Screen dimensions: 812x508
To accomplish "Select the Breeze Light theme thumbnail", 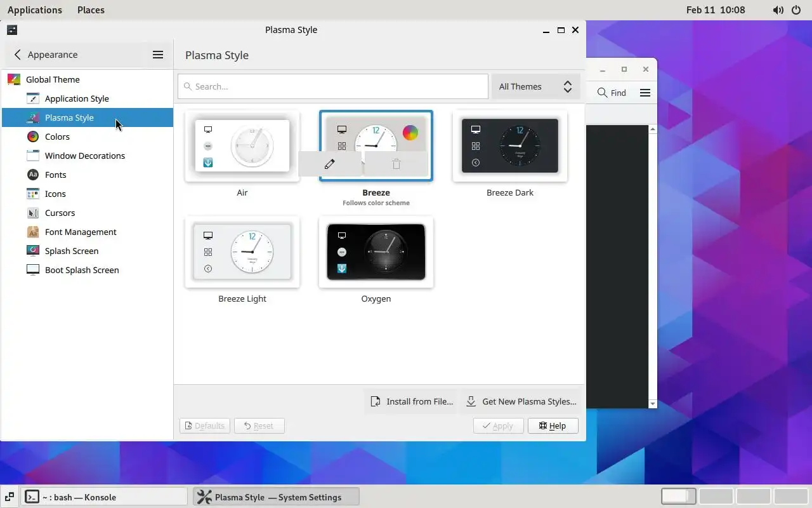I will pos(242,252).
